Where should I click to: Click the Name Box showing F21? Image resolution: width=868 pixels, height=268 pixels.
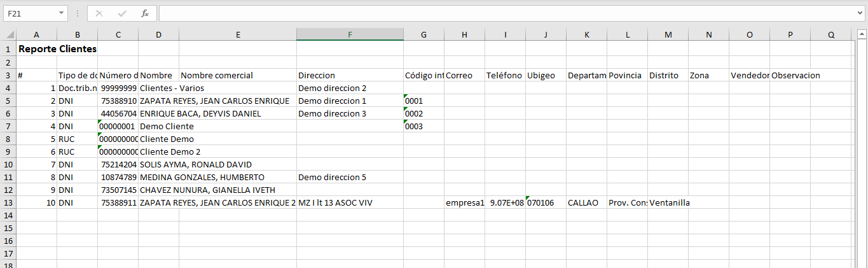click(31, 13)
